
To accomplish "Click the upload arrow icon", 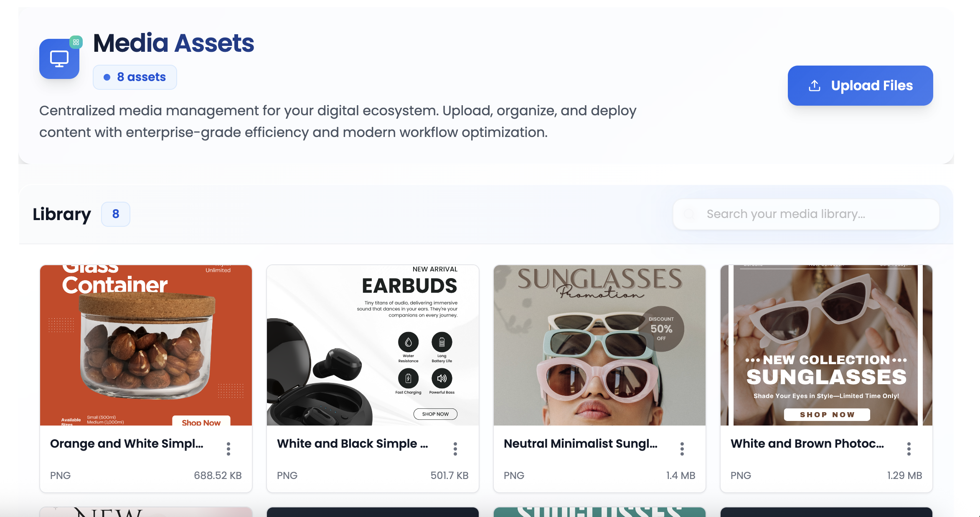I will coord(814,86).
